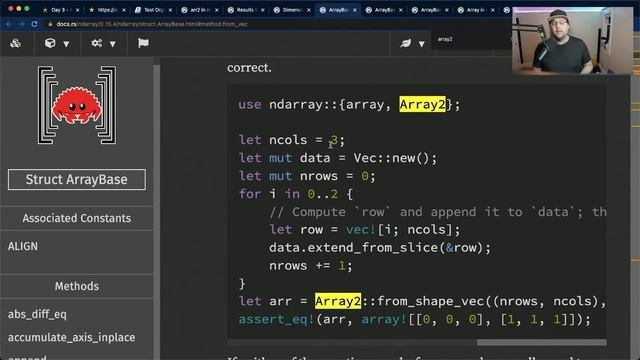Open the accumulate_axis_inplace method link
This screenshot has width=640, height=360.
point(71,338)
